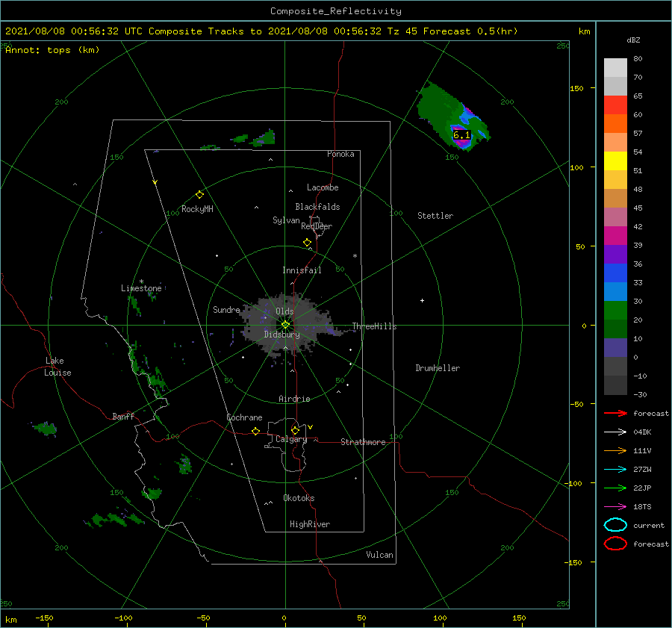Click the RedDeer city label
The width and height of the screenshot is (672, 628).
click(x=317, y=226)
